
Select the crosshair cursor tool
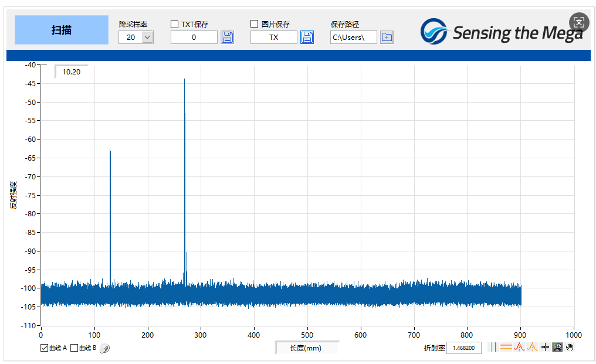click(545, 347)
